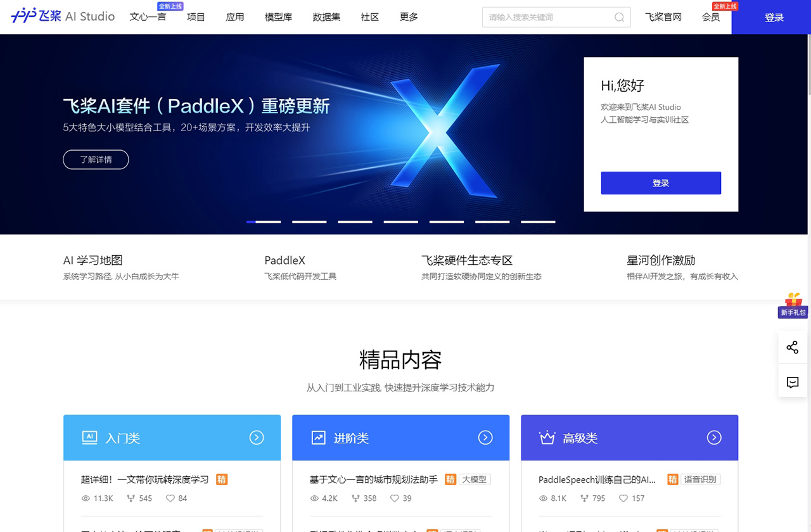Click the crown icon for 高级类
The height and width of the screenshot is (532, 811).
(546, 438)
